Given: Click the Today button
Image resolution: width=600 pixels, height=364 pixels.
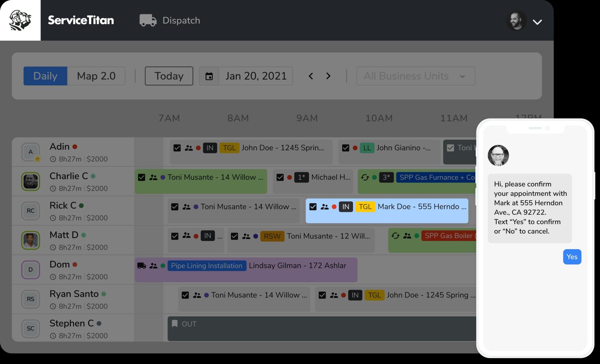Looking at the screenshot, I should point(169,76).
